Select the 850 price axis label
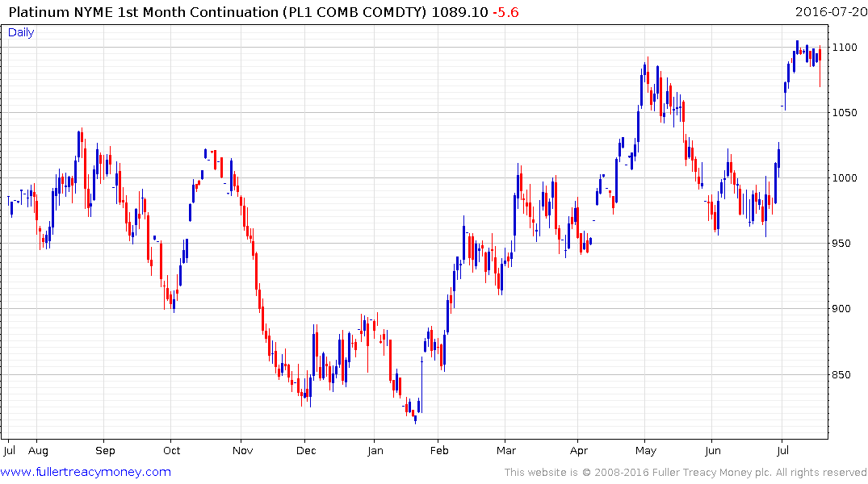The image size is (868, 484). 841,374
